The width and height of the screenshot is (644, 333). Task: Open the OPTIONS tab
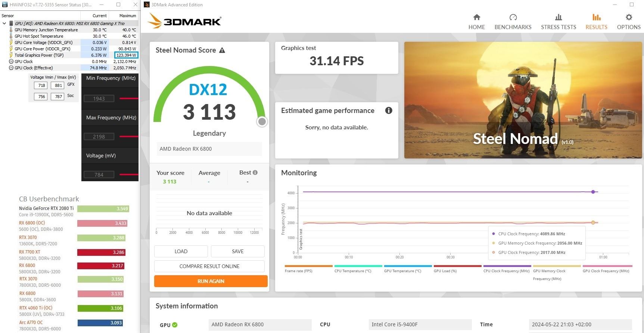pyautogui.click(x=629, y=22)
